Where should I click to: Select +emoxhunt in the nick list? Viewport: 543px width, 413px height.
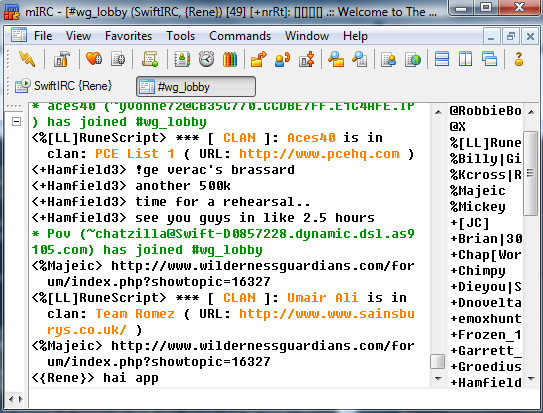click(485, 318)
